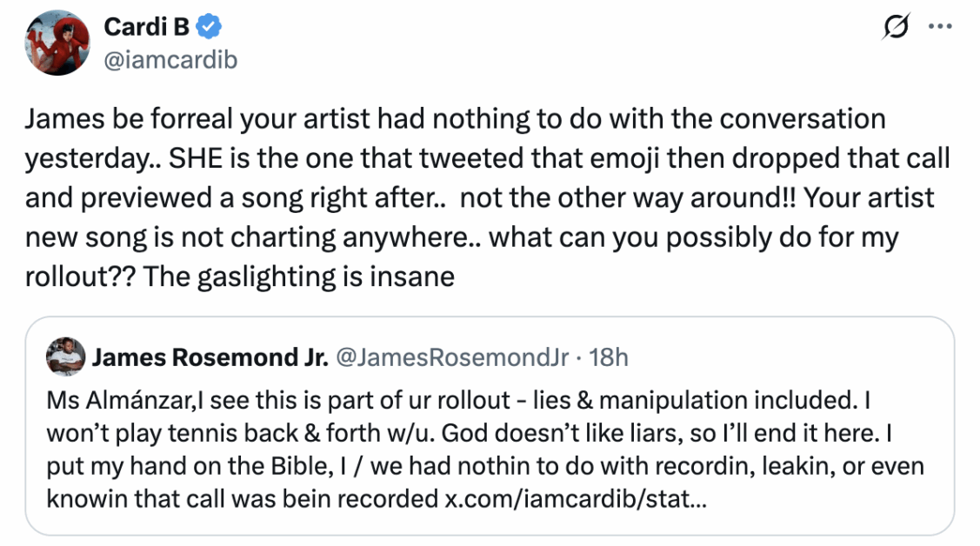Click the 18h timestamp
Image resolution: width=980 pixels, height=546 pixels.
(609, 357)
